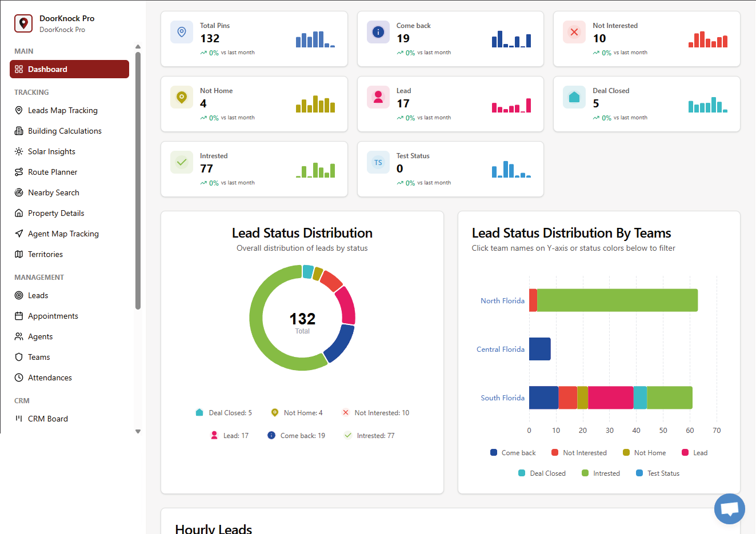Click Not Home: 4 donut legend
Screen dimensions: 756x534
tap(297, 413)
